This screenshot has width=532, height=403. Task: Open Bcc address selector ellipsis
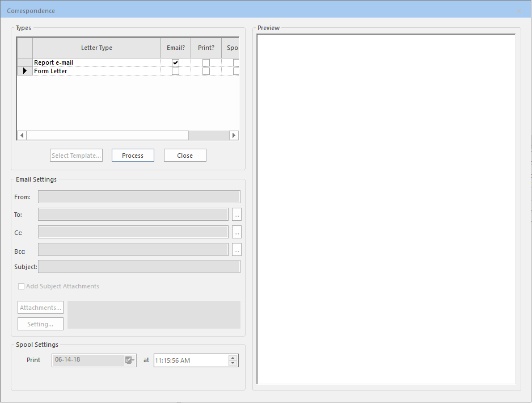point(237,249)
